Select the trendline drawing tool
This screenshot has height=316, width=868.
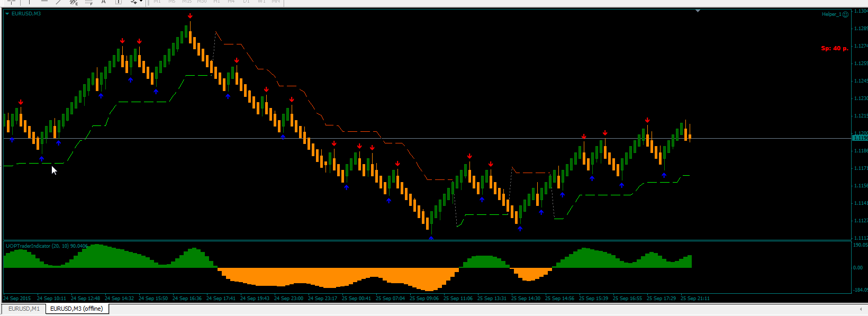click(59, 2)
